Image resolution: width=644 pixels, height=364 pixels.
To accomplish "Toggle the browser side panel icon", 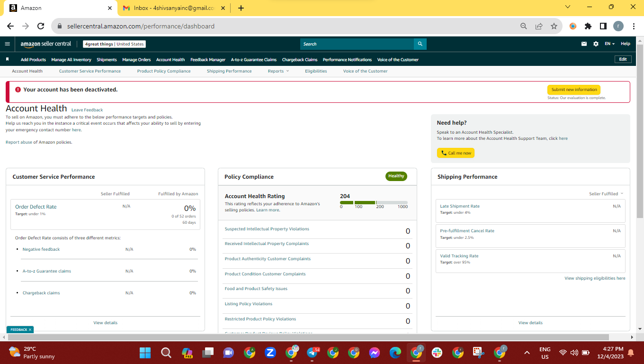I will 603,26.
